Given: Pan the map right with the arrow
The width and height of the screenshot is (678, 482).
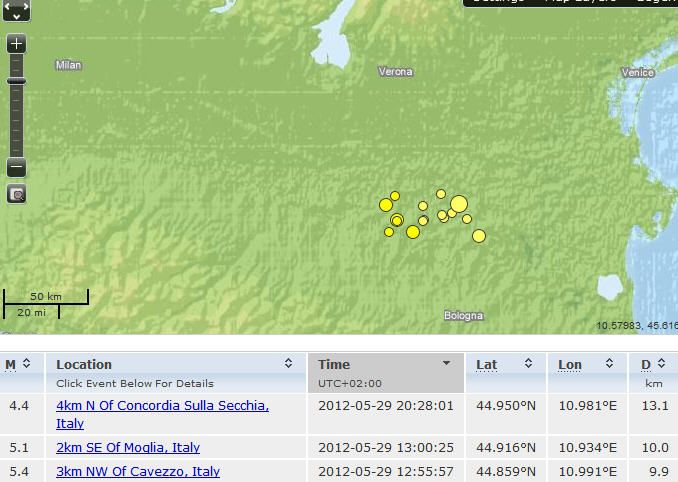Looking at the screenshot, I should (x=26, y=6).
